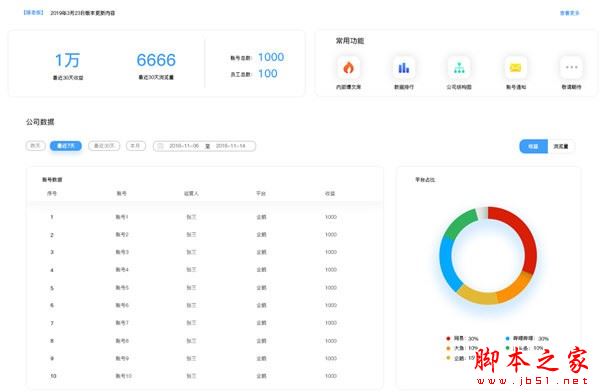The height and width of the screenshot is (392, 600).
Task: Select the 账号5 cell in row 5
Action: (x=122, y=288)
